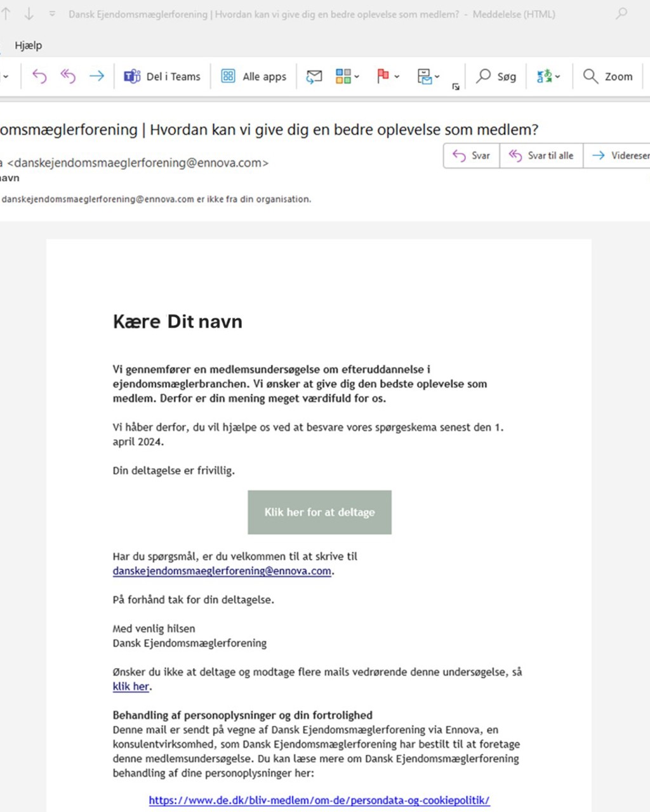This screenshot has width=650, height=812.
Task: Go to next item with down arrow
Action: pyautogui.click(x=29, y=14)
